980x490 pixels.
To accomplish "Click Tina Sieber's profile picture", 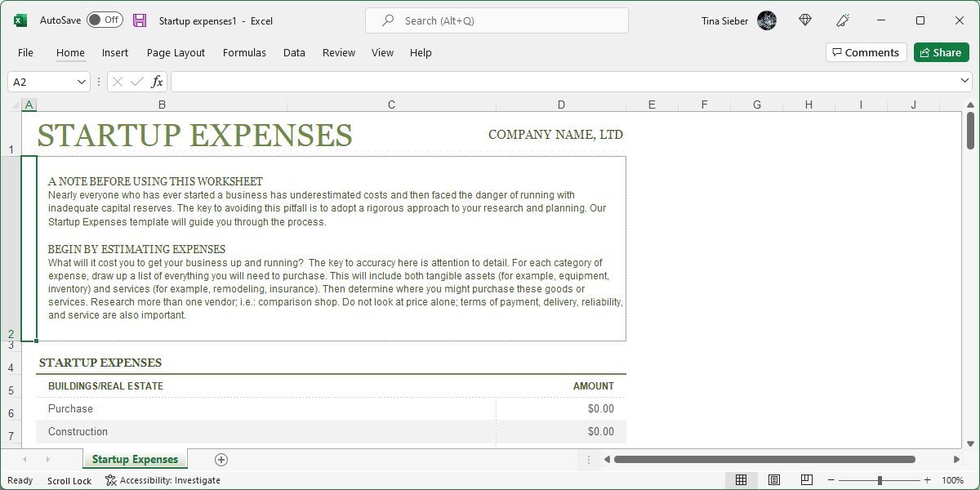I will (x=766, y=20).
